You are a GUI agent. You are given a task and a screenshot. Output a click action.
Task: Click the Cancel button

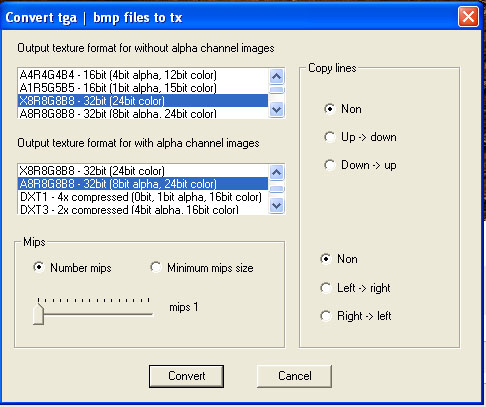(x=294, y=376)
